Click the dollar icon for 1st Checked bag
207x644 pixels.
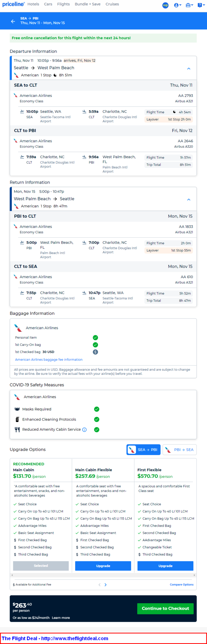(x=95, y=352)
